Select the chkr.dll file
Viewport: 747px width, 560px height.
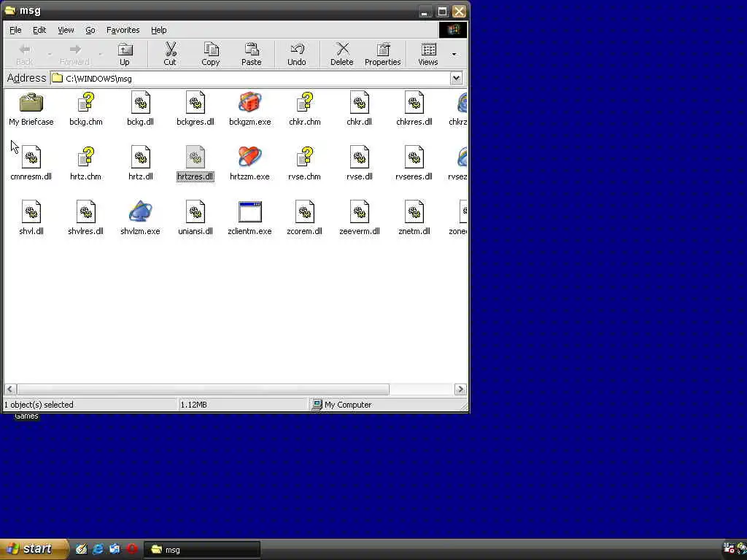pos(359,109)
